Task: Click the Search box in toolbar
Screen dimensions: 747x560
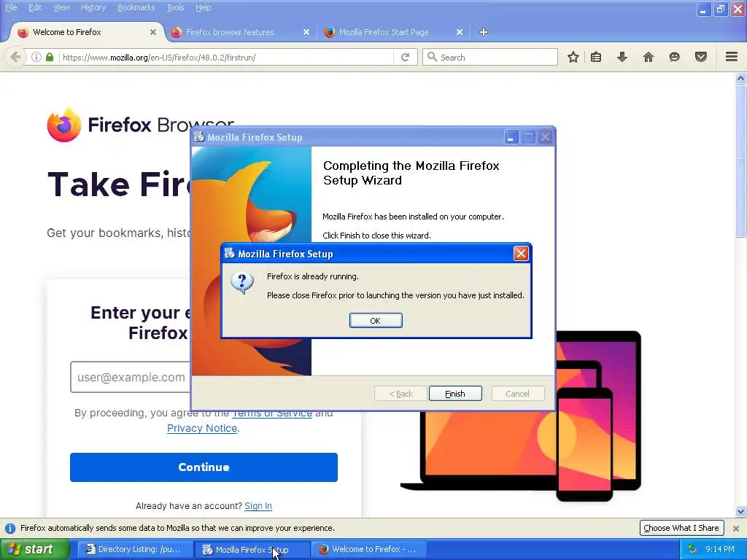Action: (489, 57)
